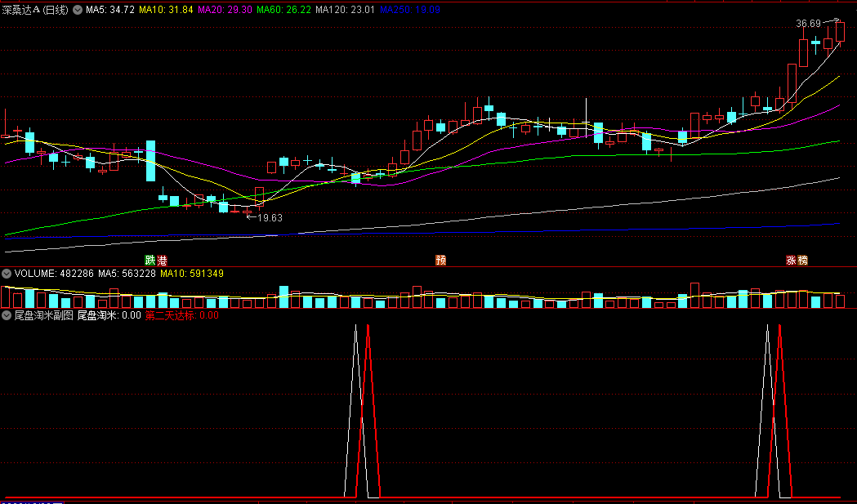Select the MA120: 23.01 label
The image size is (857, 504).
click(346, 10)
